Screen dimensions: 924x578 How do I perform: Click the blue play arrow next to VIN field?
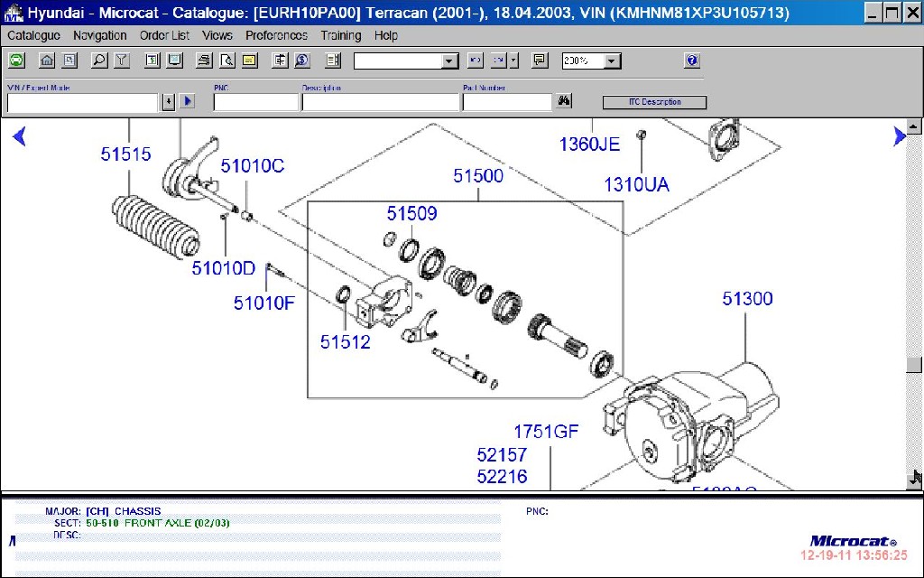click(x=188, y=101)
